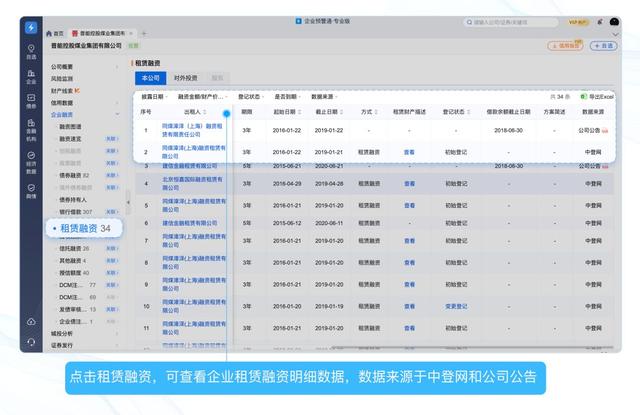Image resolution: width=640 pixels, height=415 pixels.
Task: Open the 企业 sidebar section icon
Action: click(32, 77)
